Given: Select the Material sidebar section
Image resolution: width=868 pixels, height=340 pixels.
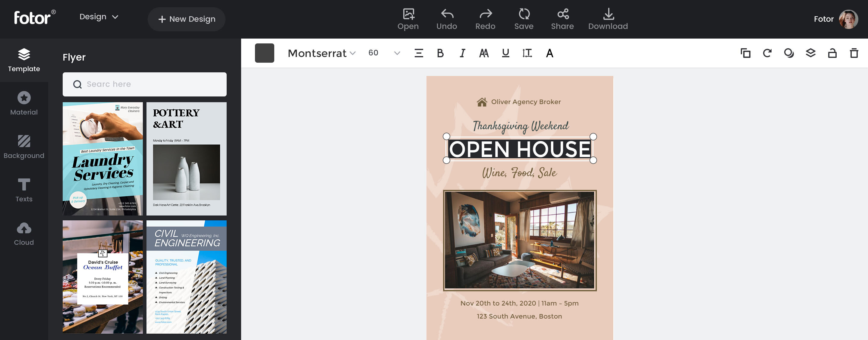Looking at the screenshot, I should click(24, 103).
